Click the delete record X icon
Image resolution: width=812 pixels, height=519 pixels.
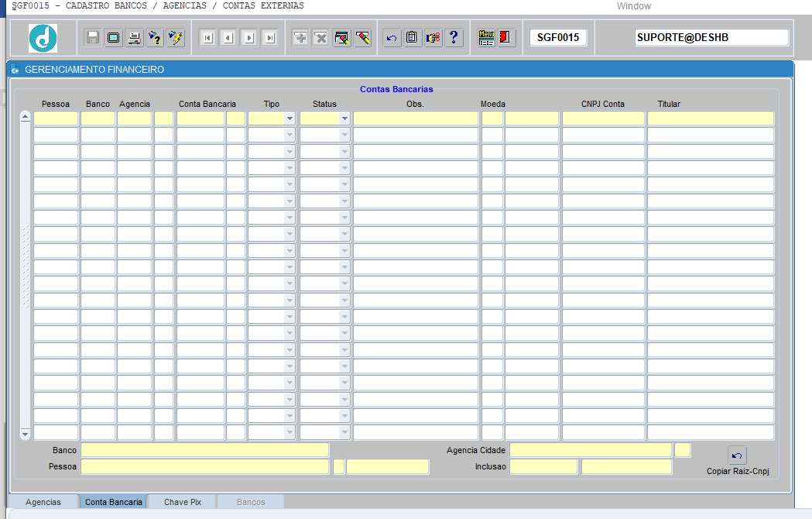pos(321,38)
